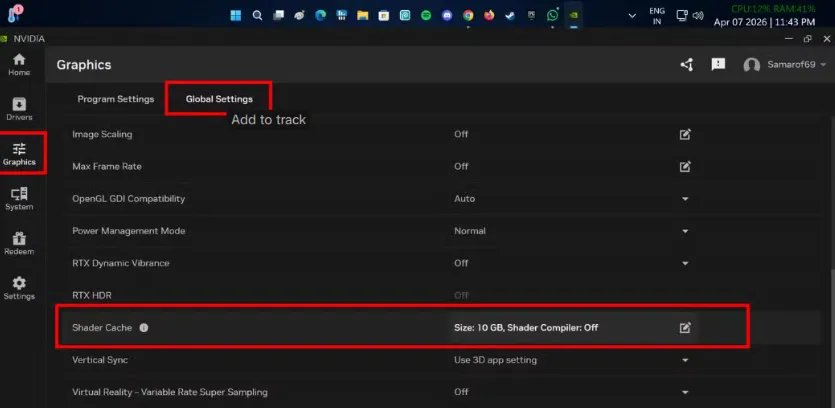Open the Redeem gift section
Viewport: 835px width, 408px height.
tap(19, 243)
